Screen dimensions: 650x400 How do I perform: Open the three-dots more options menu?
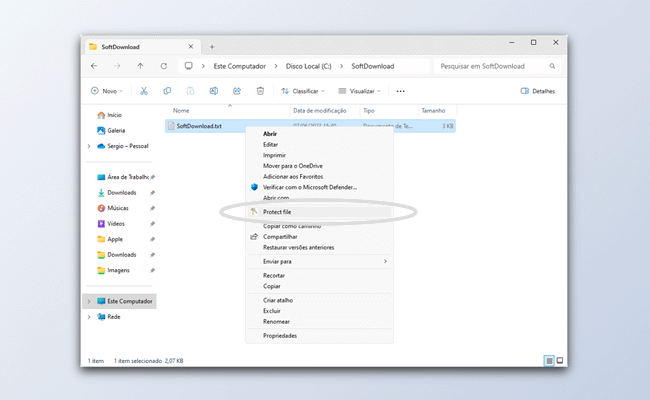400,91
